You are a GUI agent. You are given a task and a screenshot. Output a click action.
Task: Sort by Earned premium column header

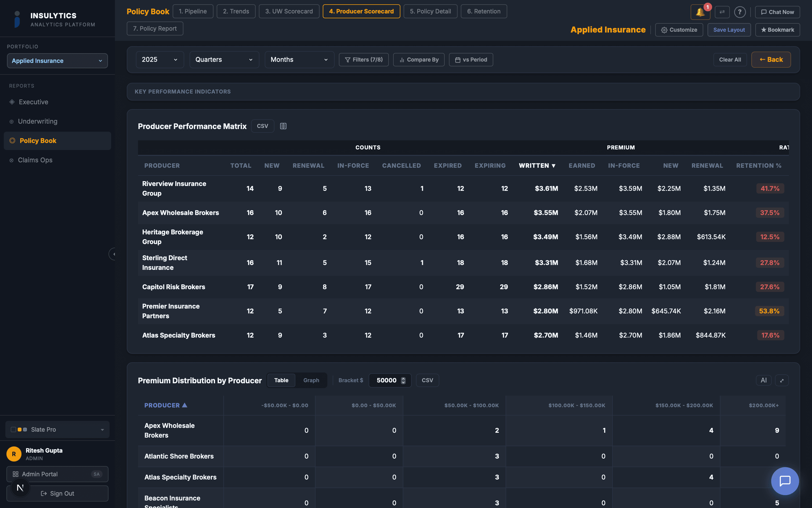click(x=582, y=166)
